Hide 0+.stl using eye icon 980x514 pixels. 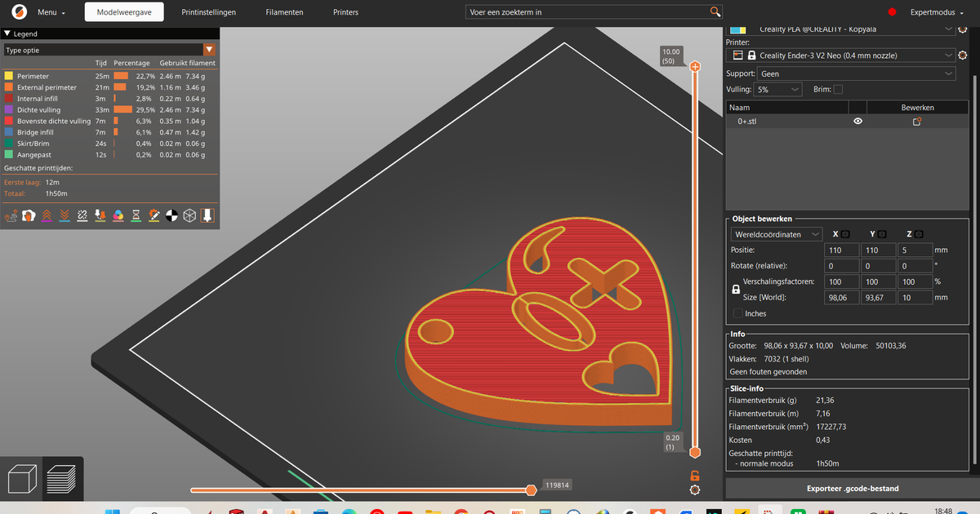(857, 121)
